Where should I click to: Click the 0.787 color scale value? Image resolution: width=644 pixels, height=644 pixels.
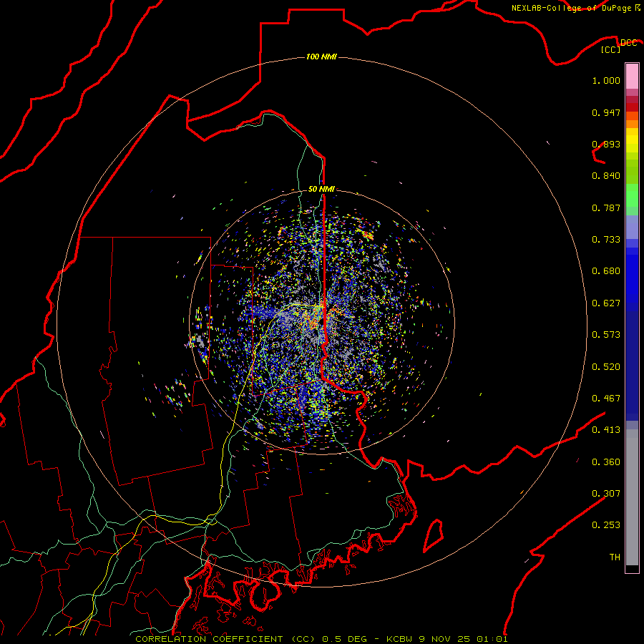(x=606, y=208)
